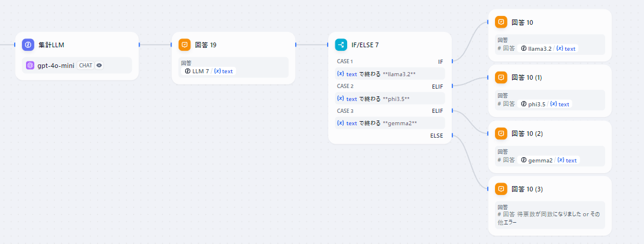Click the first ELIF output handle for CASE 2
Screen dimensions: 644x244
[x=452, y=86]
